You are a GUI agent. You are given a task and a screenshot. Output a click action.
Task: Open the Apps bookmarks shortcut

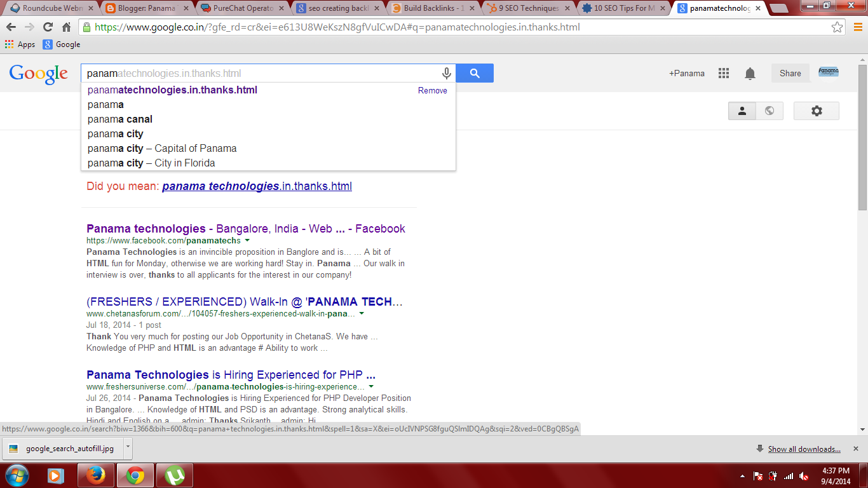pyautogui.click(x=20, y=44)
